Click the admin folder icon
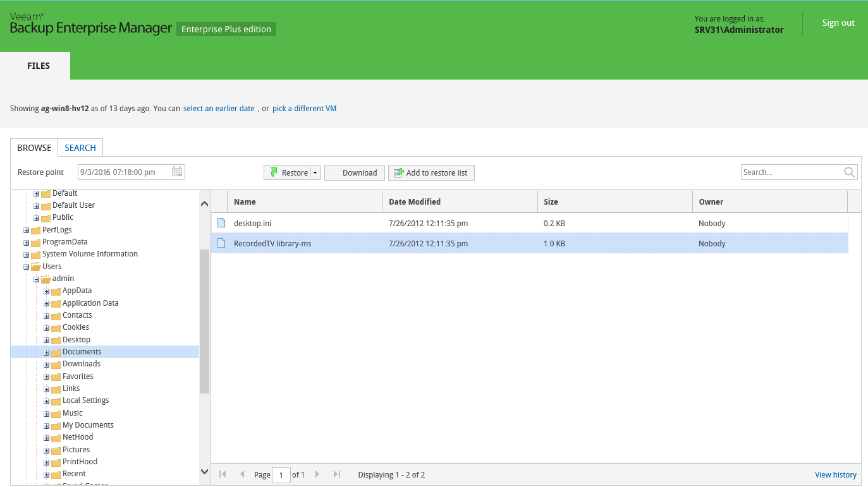Viewport: 868px width, 487px height. coord(46,279)
